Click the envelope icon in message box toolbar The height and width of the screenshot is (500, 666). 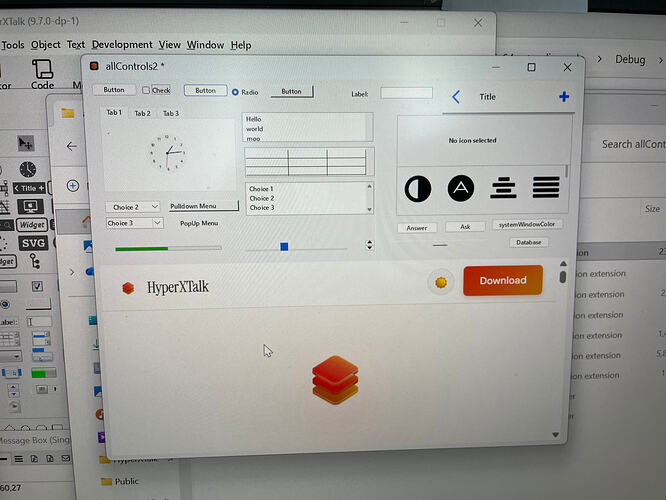[x=65, y=458]
